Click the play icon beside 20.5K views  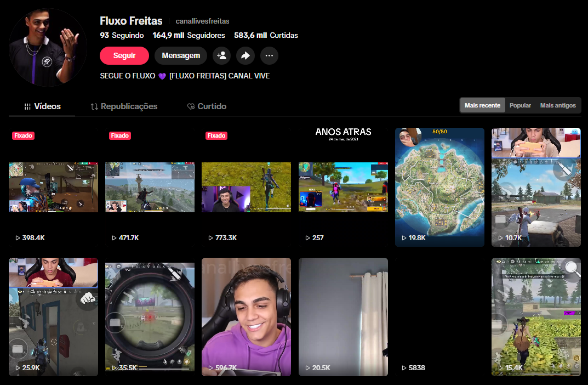[307, 368]
